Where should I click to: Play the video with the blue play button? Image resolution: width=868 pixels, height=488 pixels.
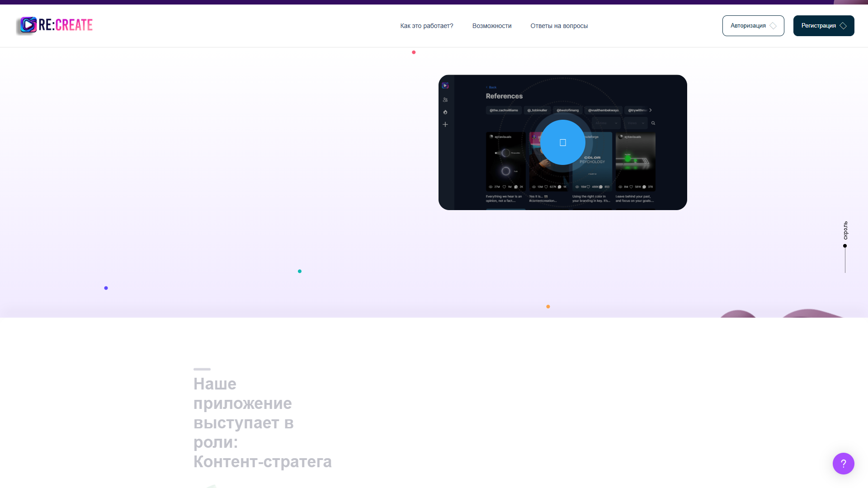(x=563, y=142)
